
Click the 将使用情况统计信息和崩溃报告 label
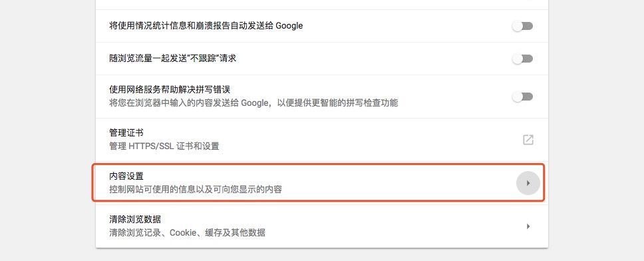pyautogui.click(x=206, y=26)
